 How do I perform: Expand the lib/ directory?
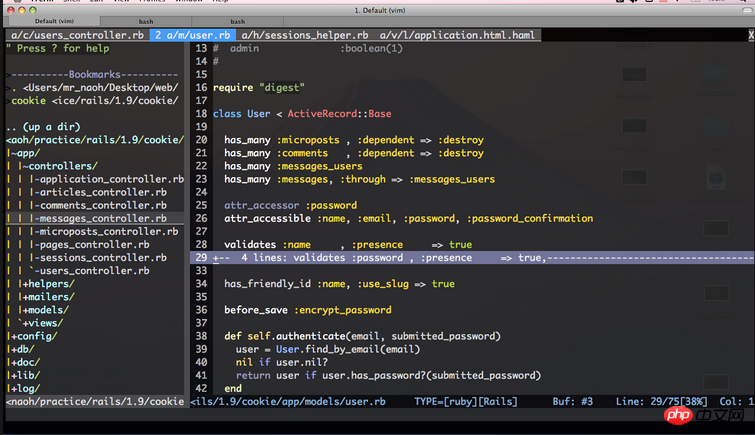(23, 375)
